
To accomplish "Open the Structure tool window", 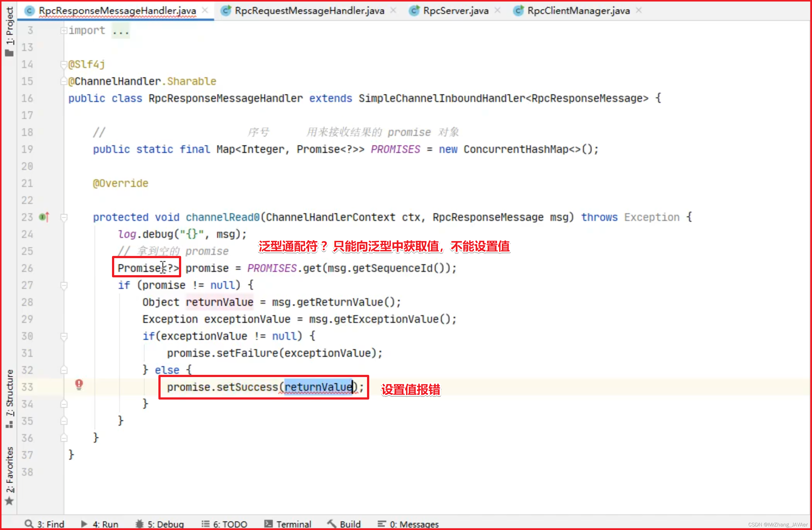I will 9,399.
